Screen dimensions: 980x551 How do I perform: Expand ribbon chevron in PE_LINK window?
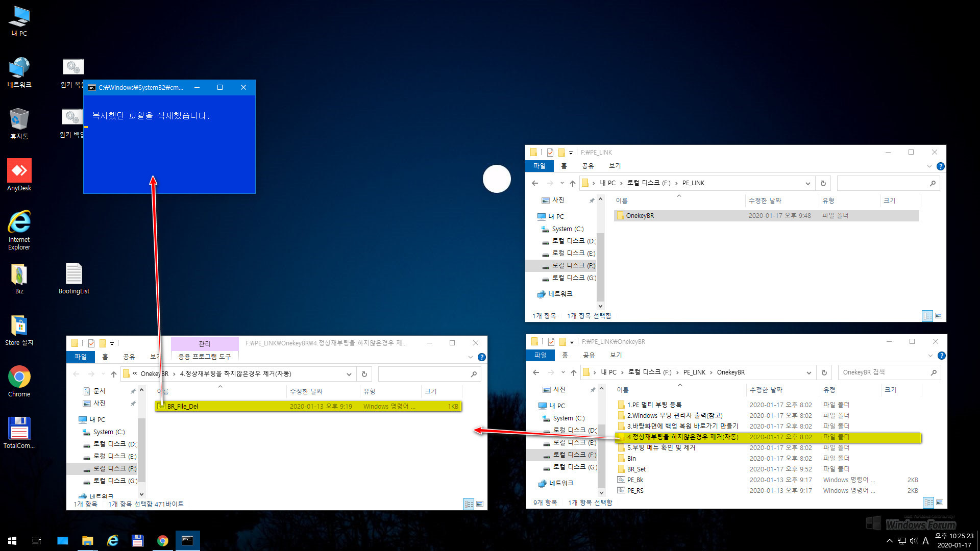929,166
